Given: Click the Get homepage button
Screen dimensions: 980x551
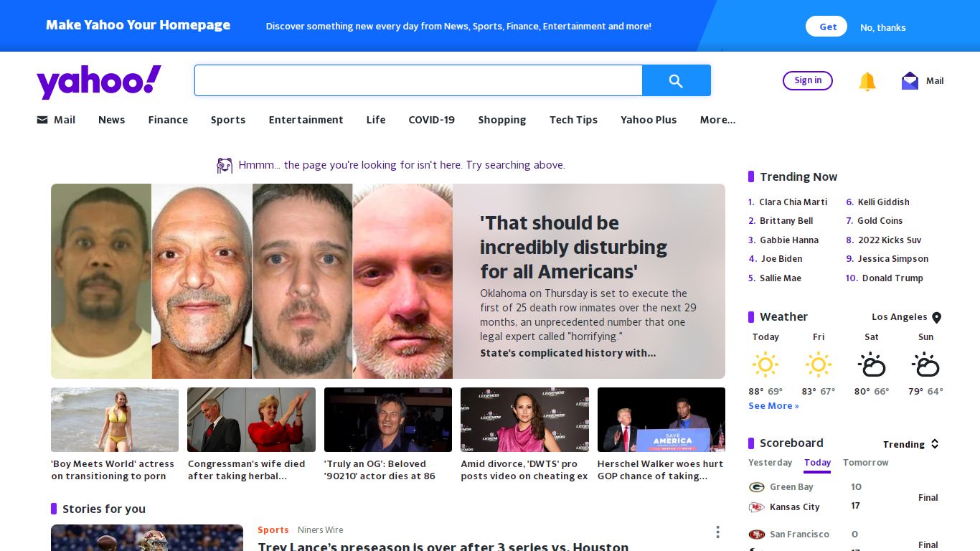Looking at the screenshot, I should [x=826, y=27].
